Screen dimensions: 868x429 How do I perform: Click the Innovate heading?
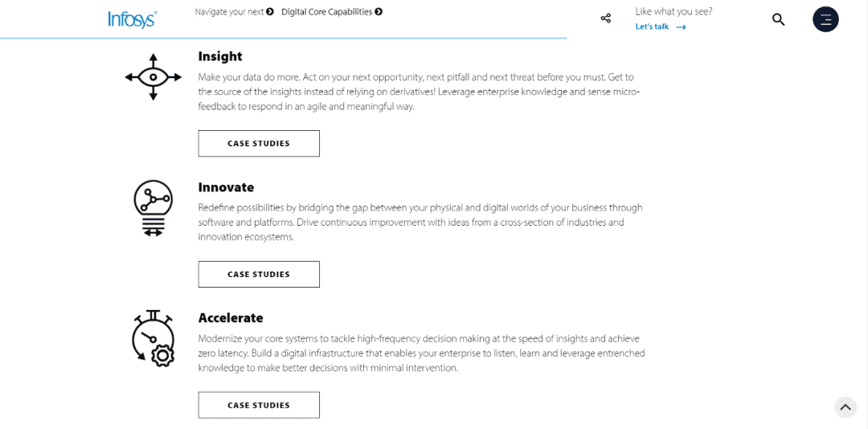click(x=226, y=187)
